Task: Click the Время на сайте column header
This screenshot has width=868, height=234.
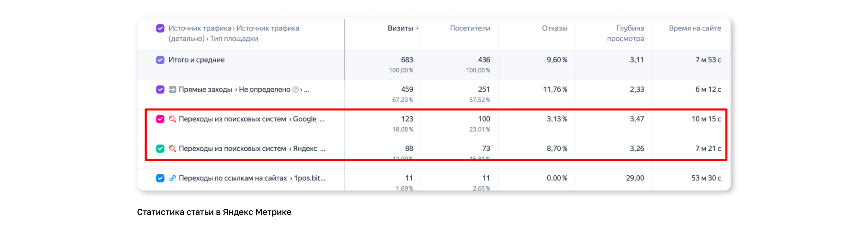Action: click(695, 28)
